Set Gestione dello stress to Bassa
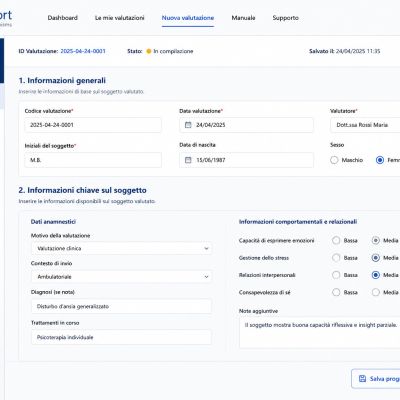The height and width of the screenshot is (400, 400). [336, 258]
